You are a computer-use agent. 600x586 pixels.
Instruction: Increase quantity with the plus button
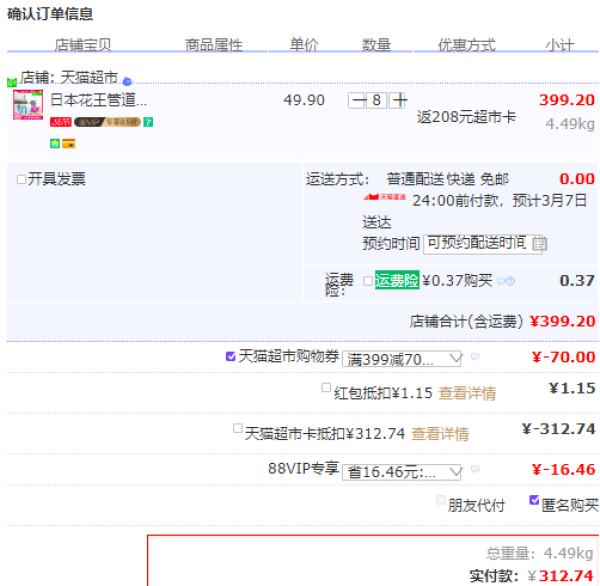(399, 101)
